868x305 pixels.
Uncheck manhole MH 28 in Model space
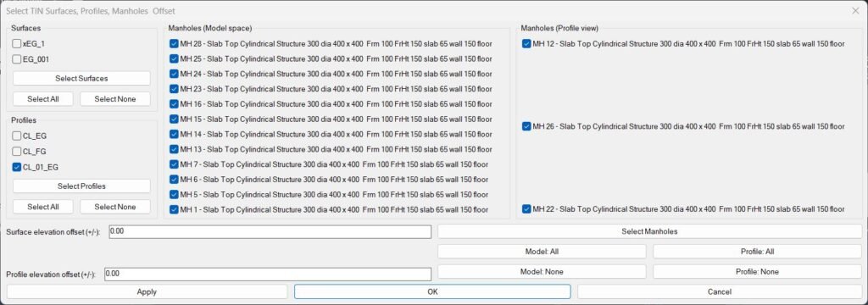pyautogui.click(x=174, y=44)
